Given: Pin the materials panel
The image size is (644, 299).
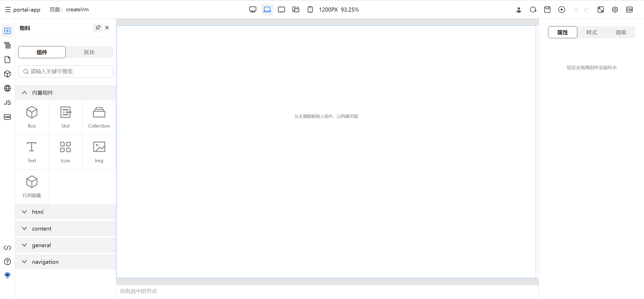Looking at the screenshot, I should point(98,28).
